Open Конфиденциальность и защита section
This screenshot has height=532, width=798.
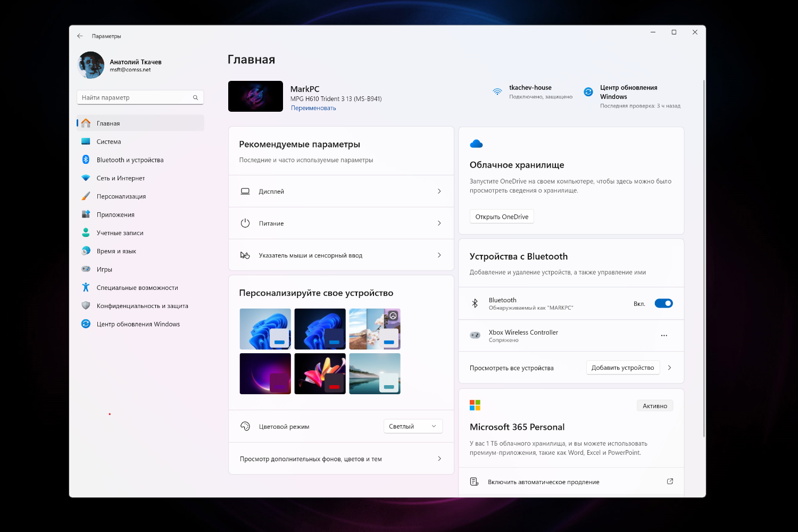click(x=140, y=306)
